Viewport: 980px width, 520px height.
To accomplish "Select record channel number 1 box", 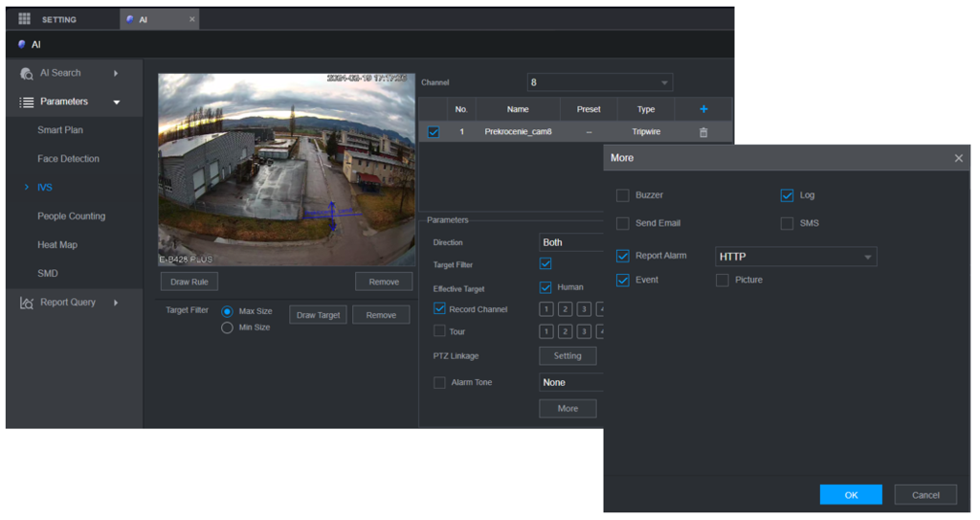I will tap(546, 309).
